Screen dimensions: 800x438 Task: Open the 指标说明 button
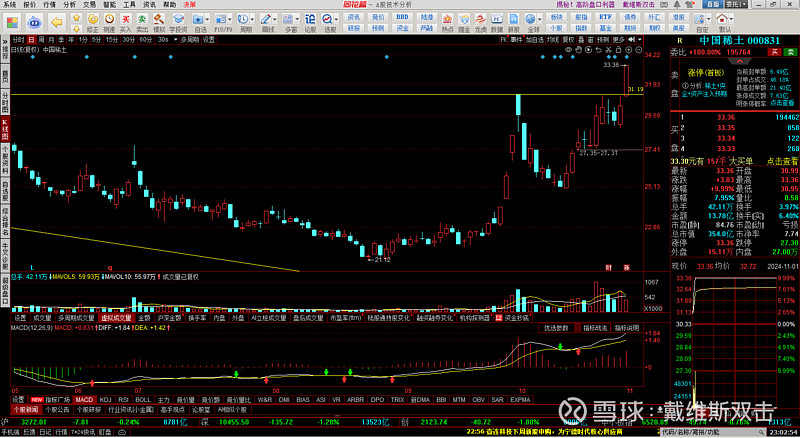tap(627, 328)
